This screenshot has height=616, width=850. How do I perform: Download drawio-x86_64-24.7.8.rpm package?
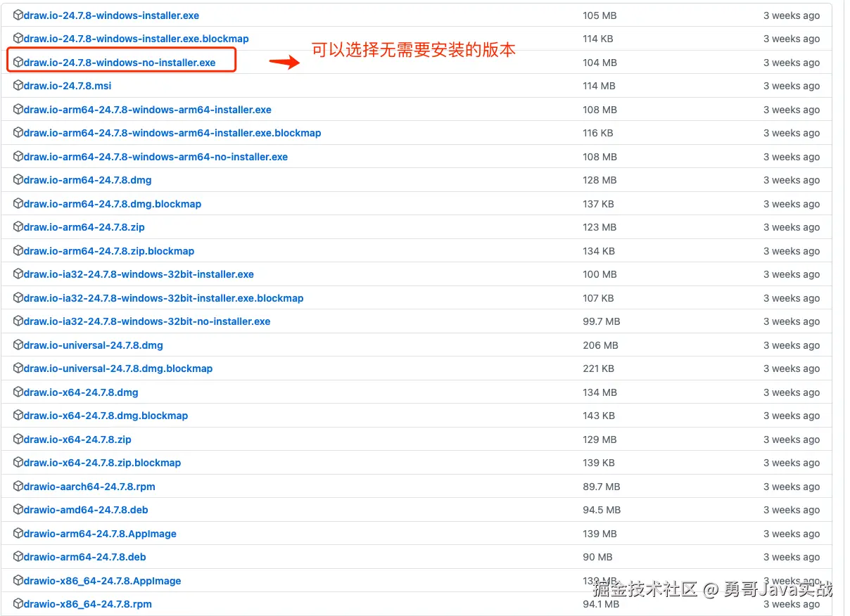[88, 604]
